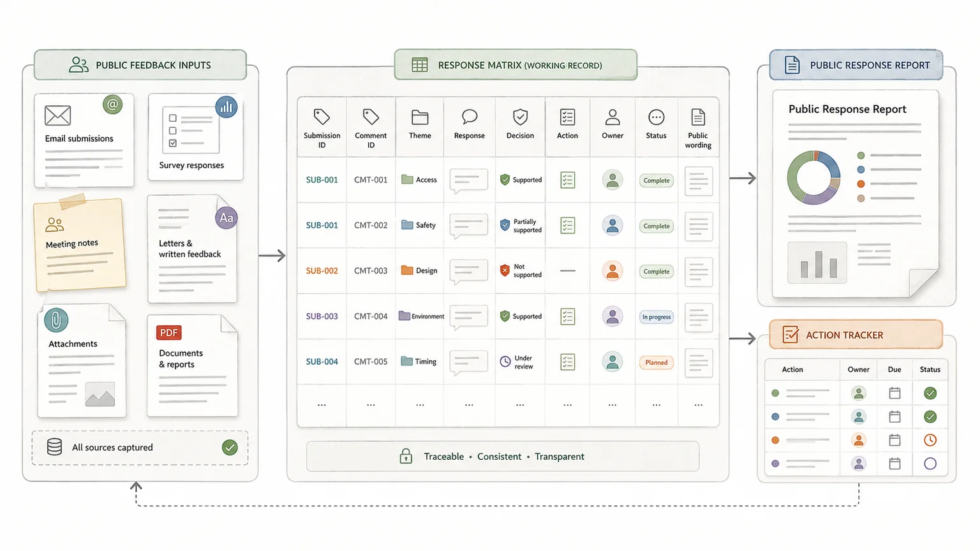The width and height of the screenshot is (980, 551).
Task: Click the public wording document in CMT-003 row
Action: (699, 272)
